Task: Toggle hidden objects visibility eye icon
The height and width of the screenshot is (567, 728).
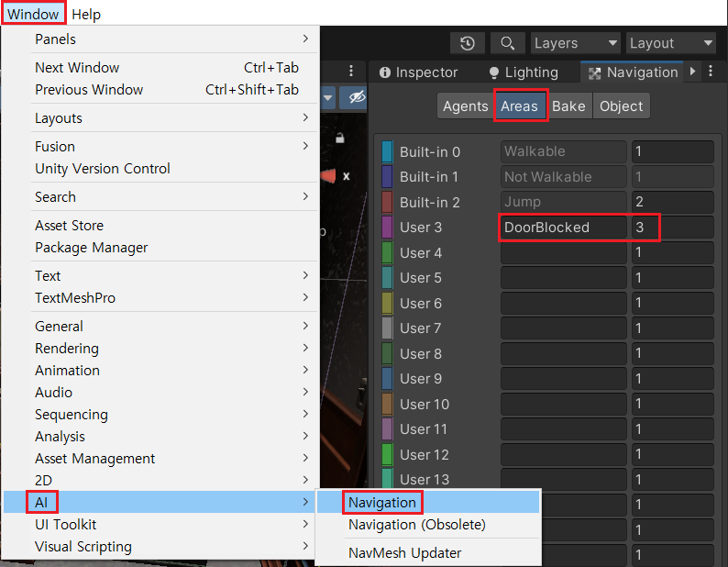Action: tap(355, 97)
